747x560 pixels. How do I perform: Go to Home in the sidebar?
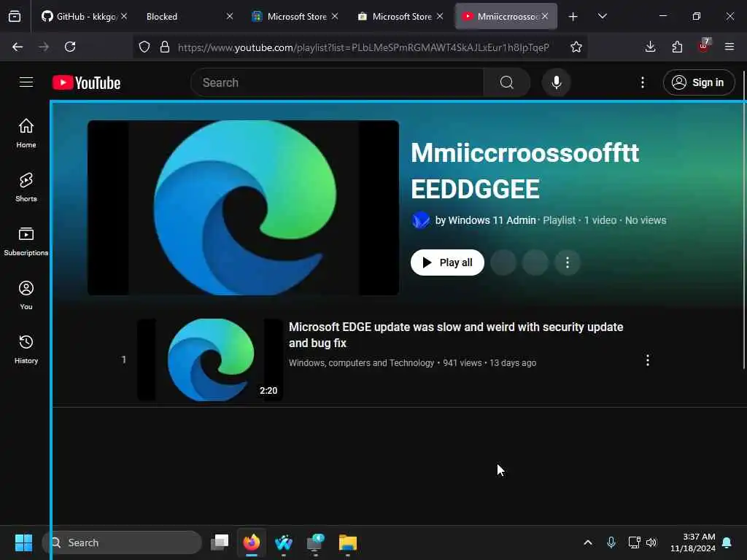click(26, 133)
